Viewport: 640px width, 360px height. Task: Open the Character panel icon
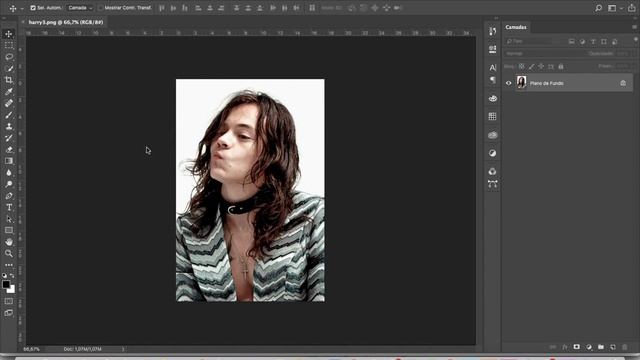pyautogui.click(x=493, y=68)
